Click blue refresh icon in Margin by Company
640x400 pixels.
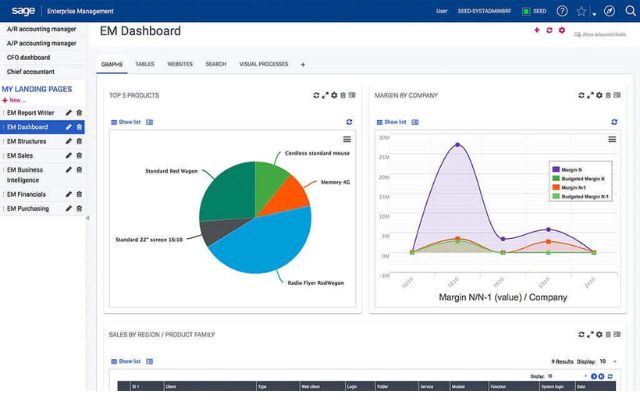(614, 122)
